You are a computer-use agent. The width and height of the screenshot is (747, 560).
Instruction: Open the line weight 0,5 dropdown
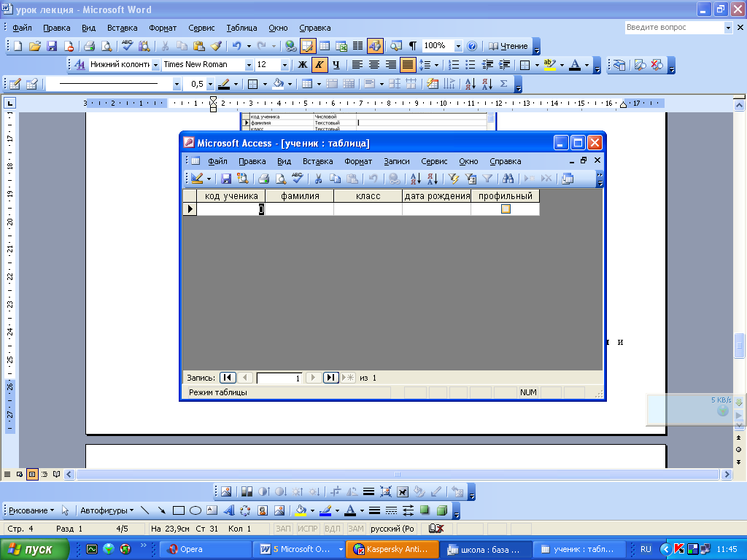pyautogui.click(x=210, y=85)
